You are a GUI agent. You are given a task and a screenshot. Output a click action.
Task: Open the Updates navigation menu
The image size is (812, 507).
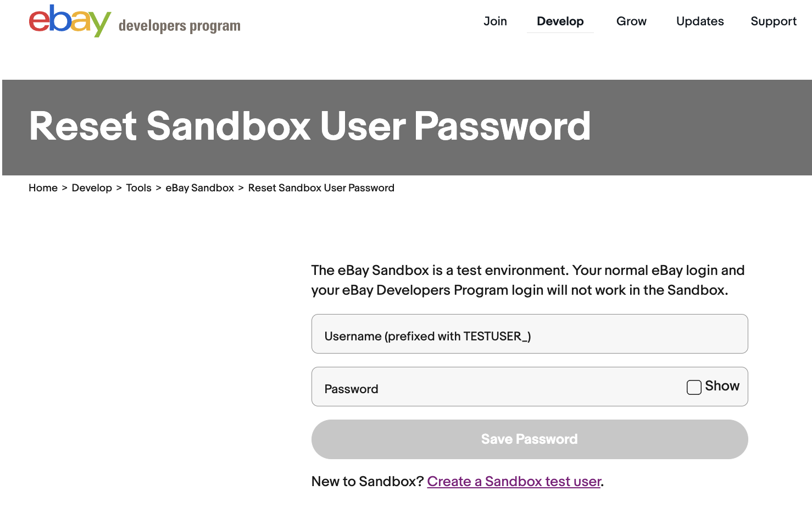(x=700, y=21)
